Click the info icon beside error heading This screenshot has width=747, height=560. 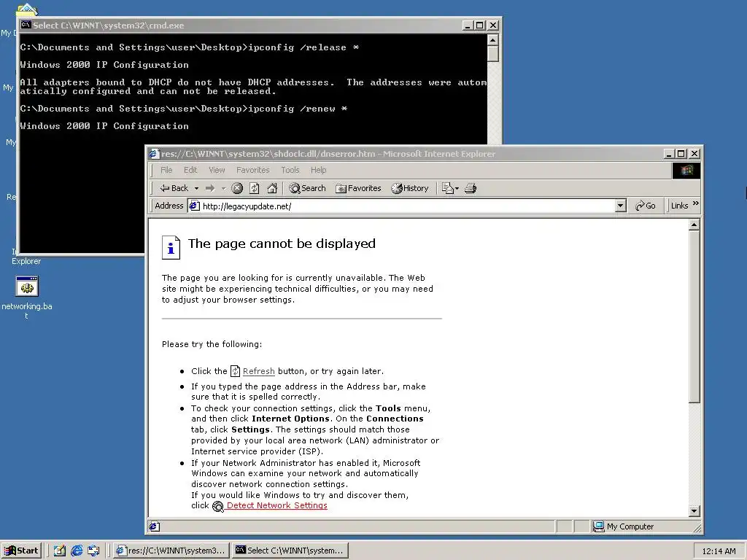point(171,247)
